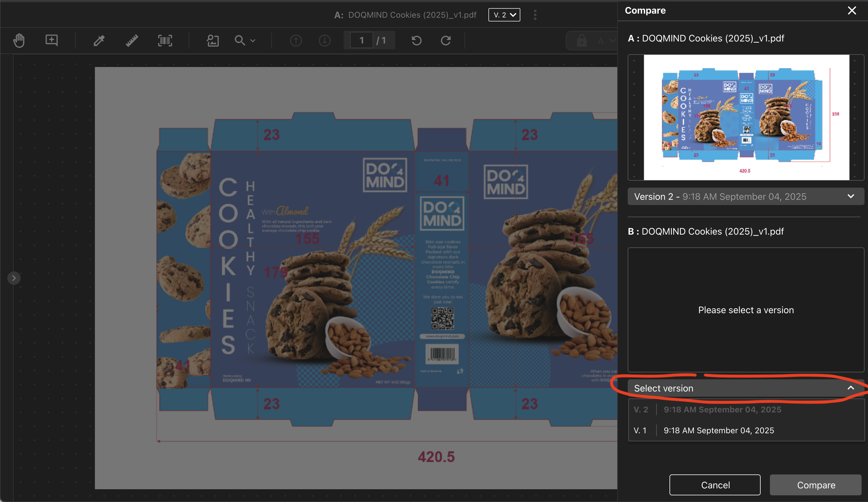The image size is (868, 502).
Task: Open the barcode check tool
Action: click(165, 40)
